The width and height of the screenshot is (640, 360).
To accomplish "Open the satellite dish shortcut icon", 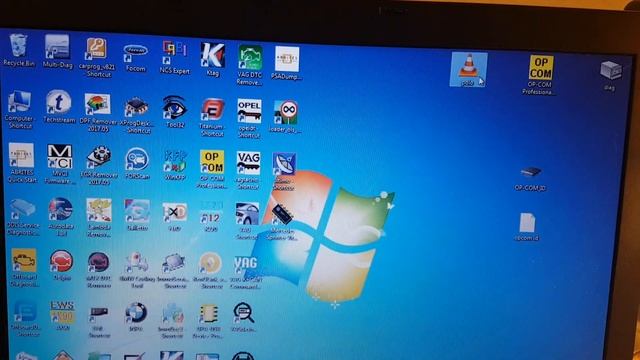I will pyautogui.click(x=284, y=165).
